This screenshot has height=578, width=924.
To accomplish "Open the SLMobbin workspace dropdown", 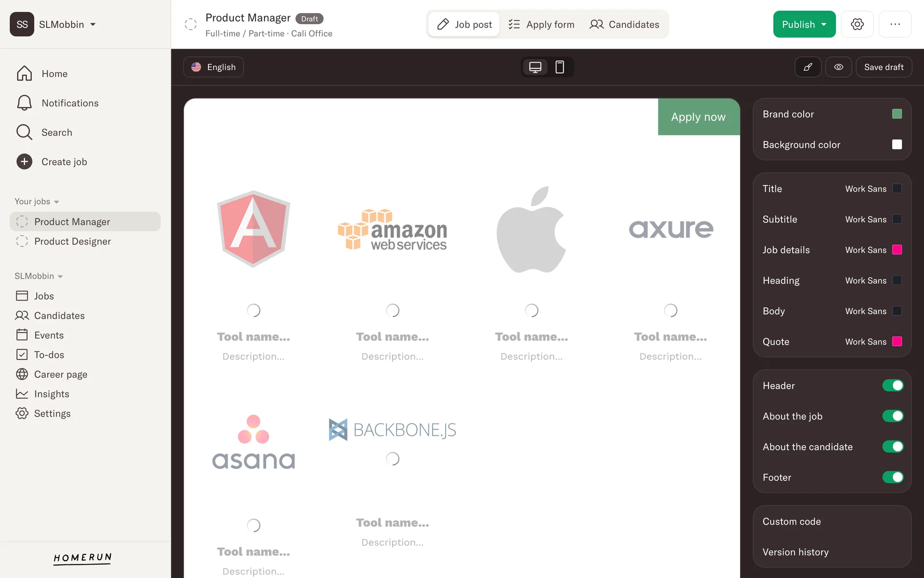I will [93, 25].
